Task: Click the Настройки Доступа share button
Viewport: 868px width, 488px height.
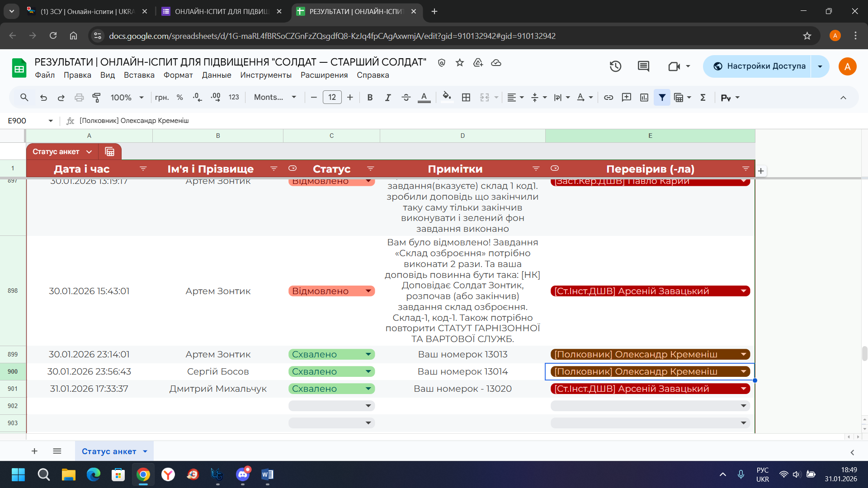Action: pos(759,66)
